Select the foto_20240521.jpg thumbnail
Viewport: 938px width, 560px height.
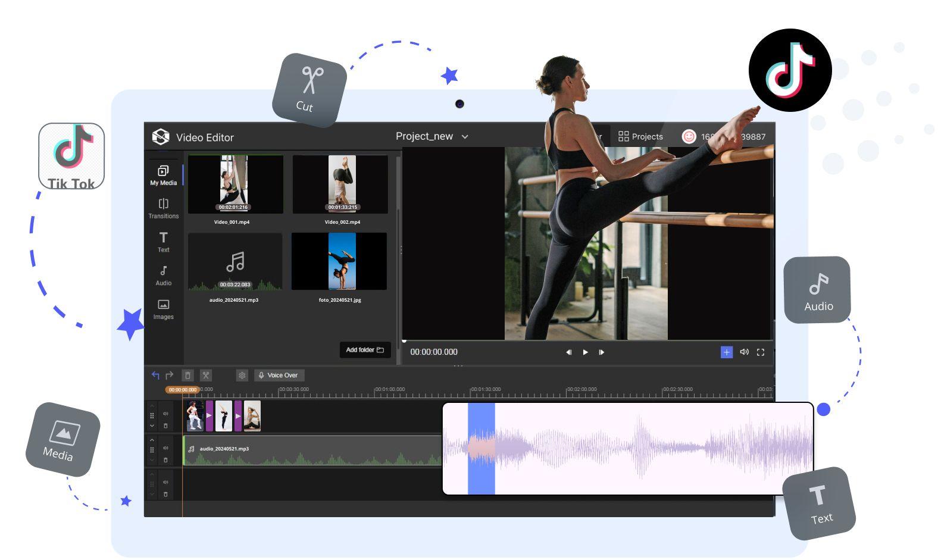[339, 261]
